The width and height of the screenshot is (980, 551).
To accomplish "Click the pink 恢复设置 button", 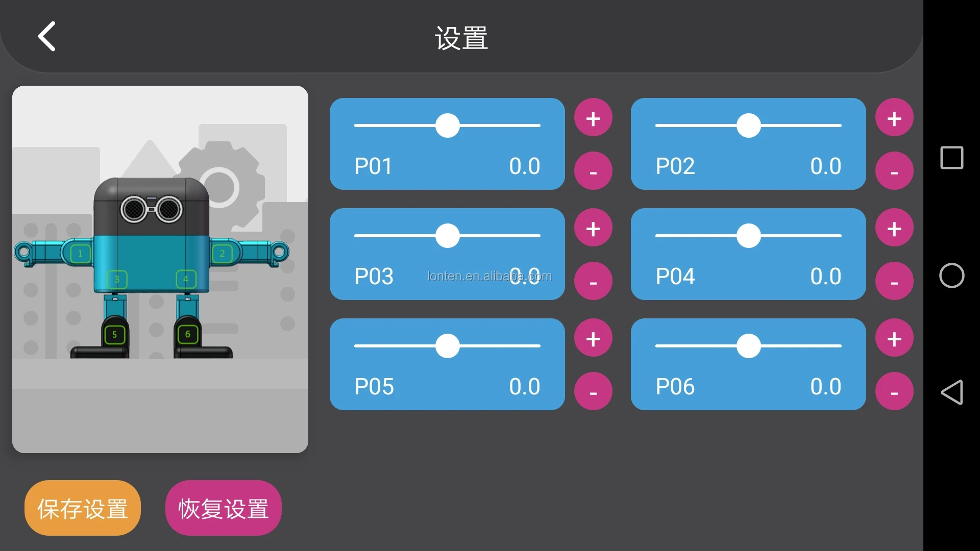I will (x=224, y=508).
